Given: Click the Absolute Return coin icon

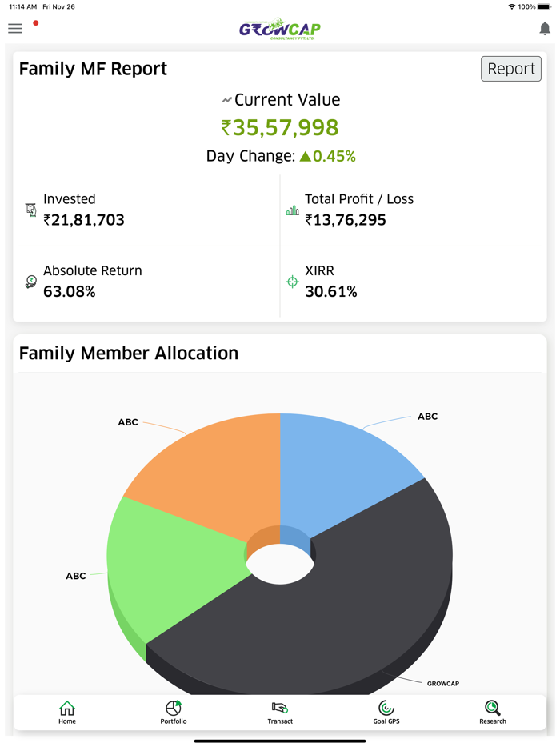Looking at the screenshot, I should 30,282.
